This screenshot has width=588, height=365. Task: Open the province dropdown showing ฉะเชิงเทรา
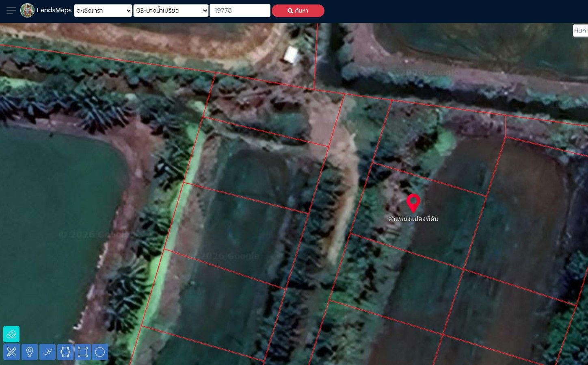tap(103, 11)
